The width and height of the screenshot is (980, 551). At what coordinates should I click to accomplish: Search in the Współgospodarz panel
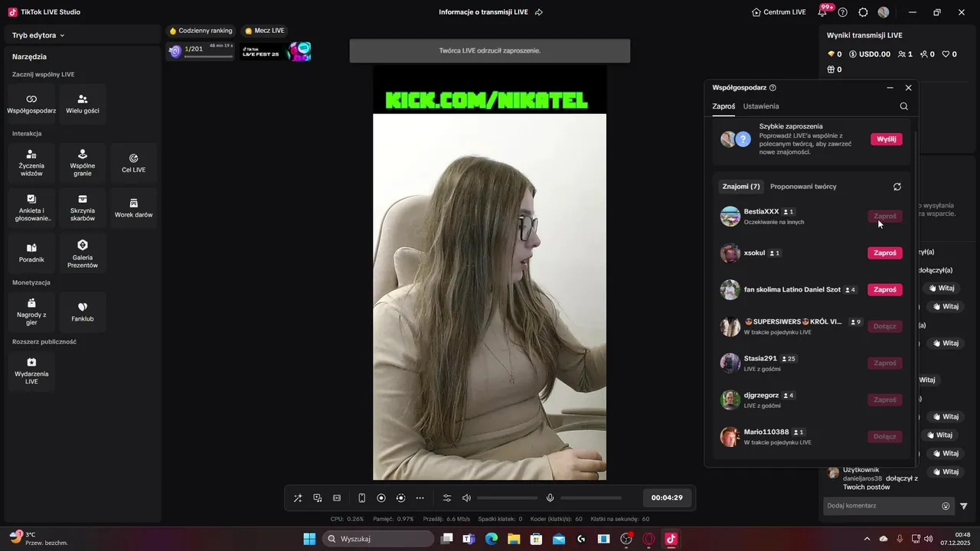click(904, 106)
